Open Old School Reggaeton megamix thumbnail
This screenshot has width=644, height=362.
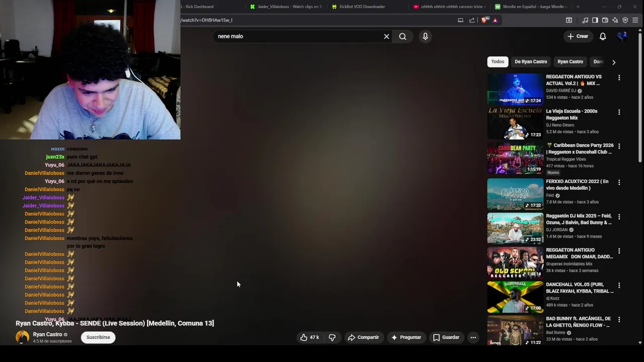(x=515, y=262)
